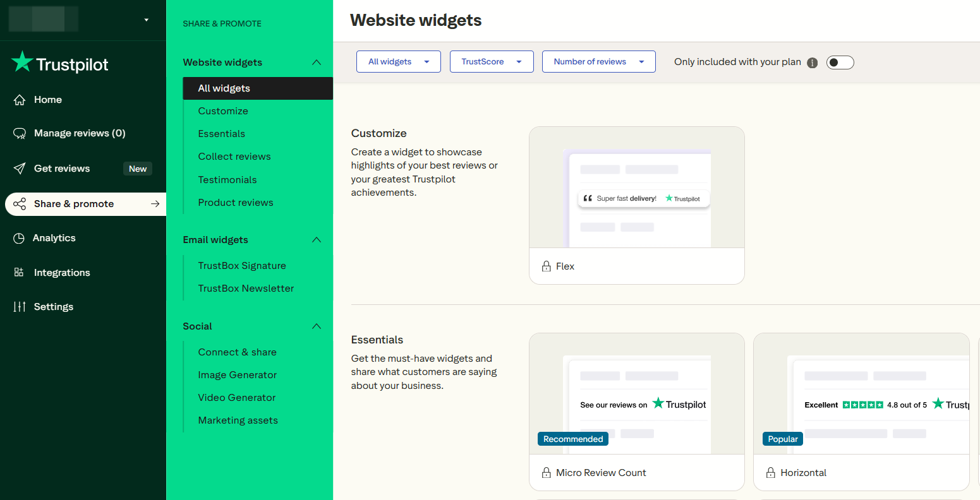Click the Flex widget name label
This screenshot has width=980, height=500.
[x=565, y=266]
